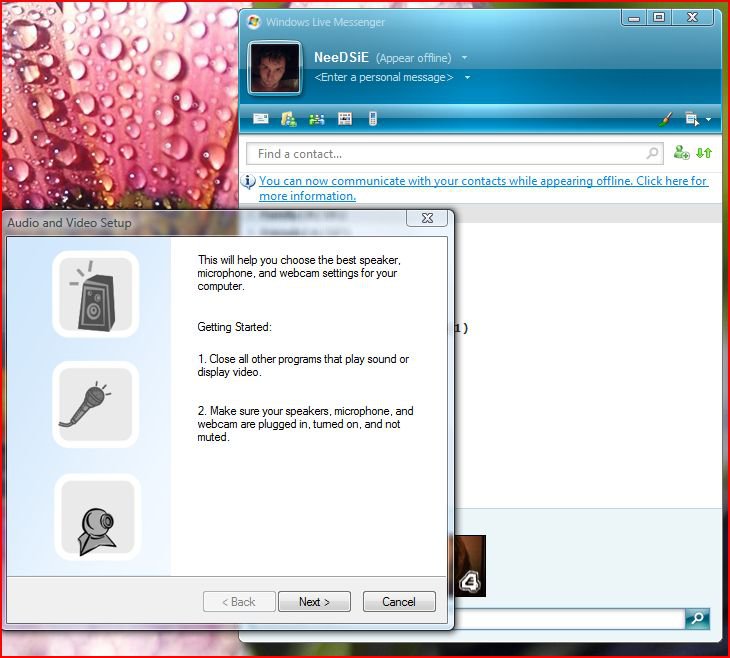This screenshot has height=658, width=730.
Task: Click the add a contact icon
Action: click(x=682, y=152)
